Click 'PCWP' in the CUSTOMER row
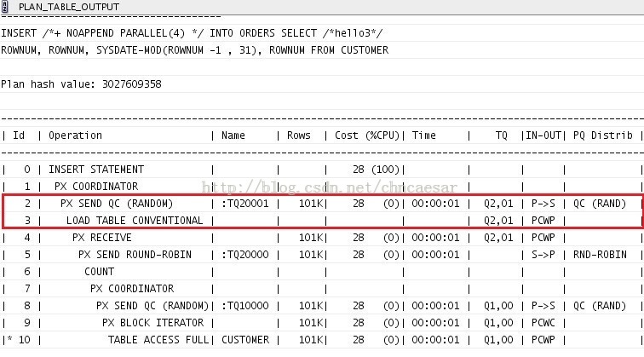 pyautogui.click(x=543, y=340)
